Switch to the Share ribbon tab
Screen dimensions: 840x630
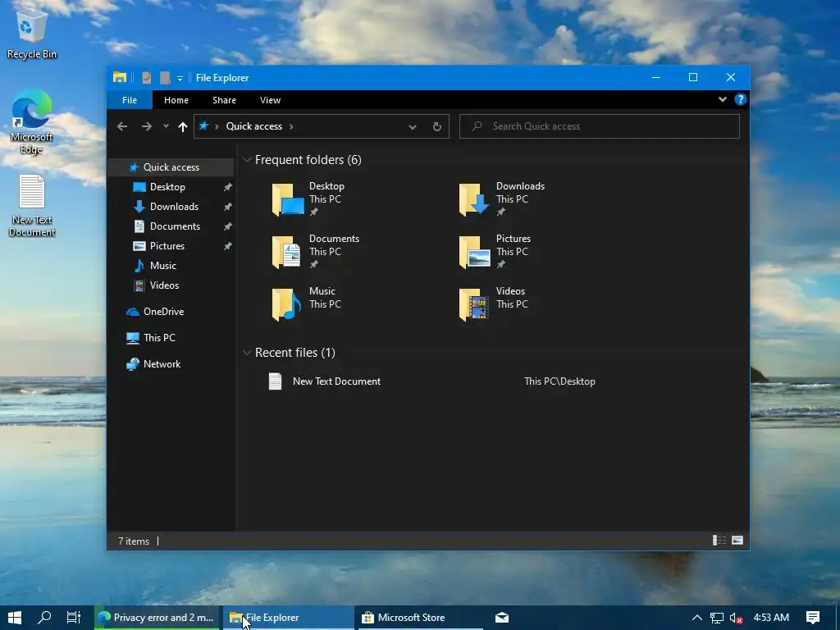(x=224, y=100)
